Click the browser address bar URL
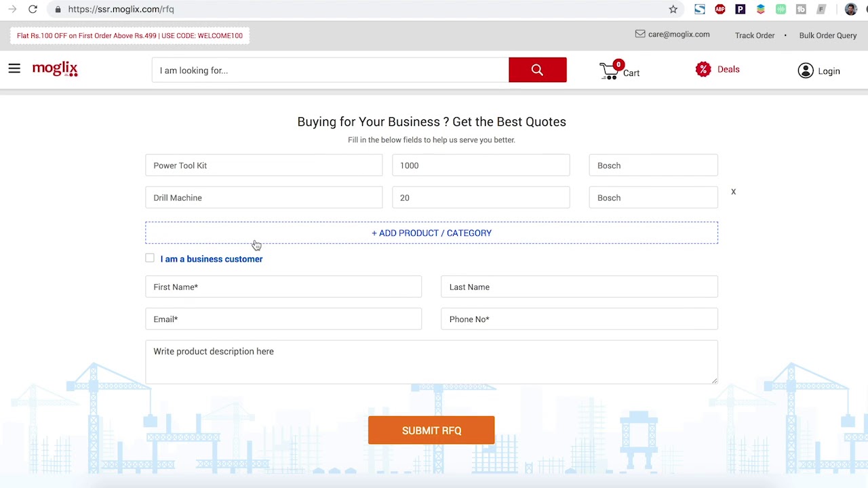 [x=121, y=9]
